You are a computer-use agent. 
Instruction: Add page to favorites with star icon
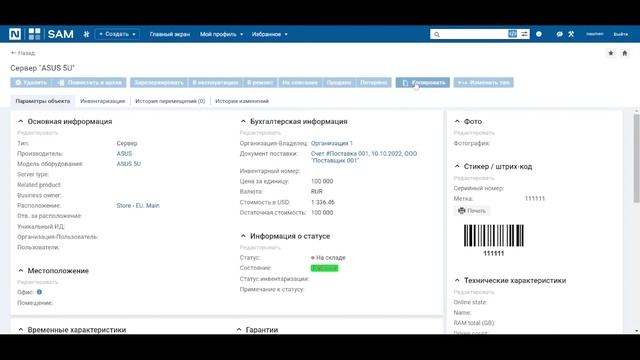click(611, 53)
